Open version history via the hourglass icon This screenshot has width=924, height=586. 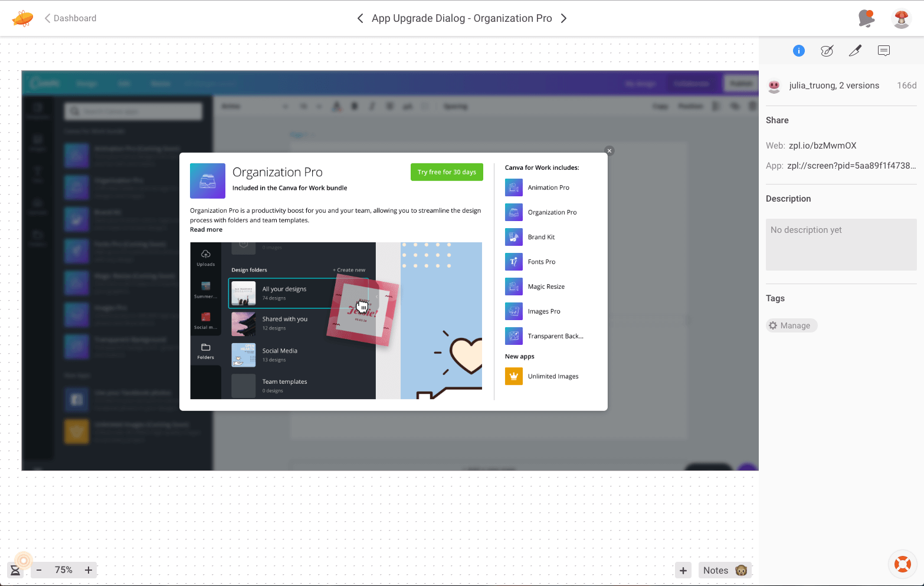(x=16, y=569)
